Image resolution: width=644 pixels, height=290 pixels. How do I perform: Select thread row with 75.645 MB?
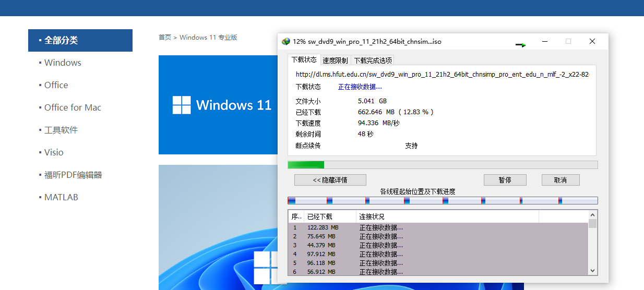(x=438, y=236)
